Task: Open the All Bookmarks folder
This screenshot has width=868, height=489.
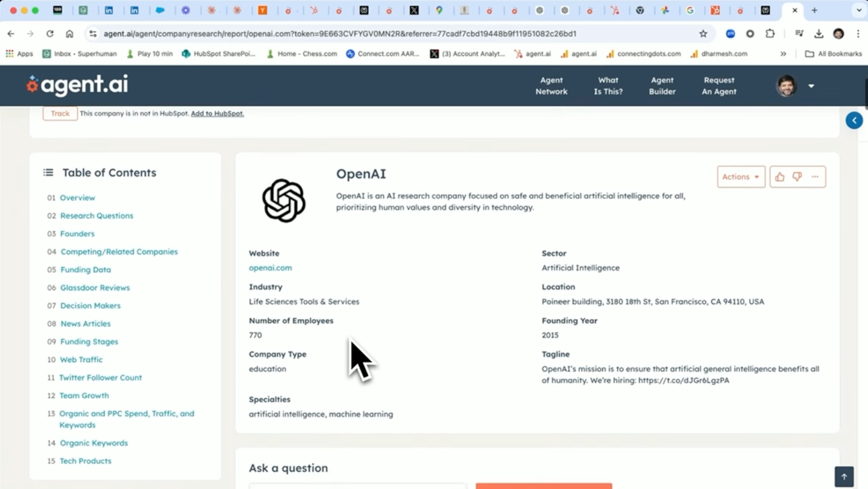Action: (x=833, y=54)
